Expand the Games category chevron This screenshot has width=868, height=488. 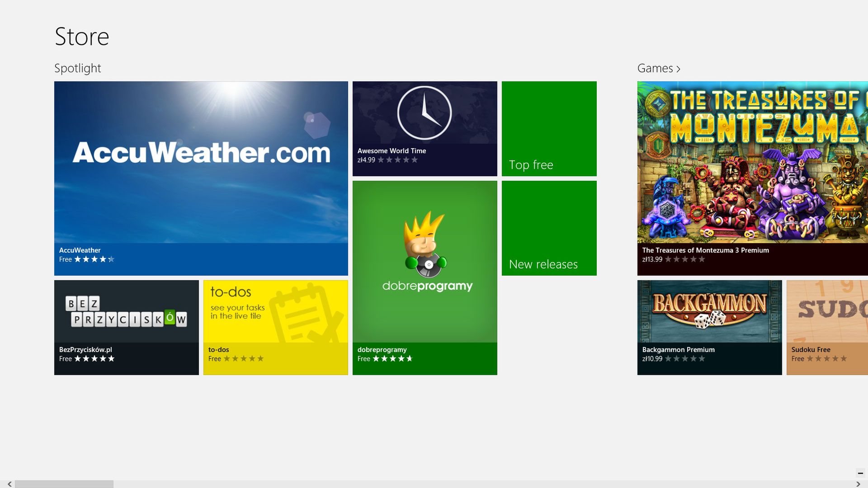click(x=678, y=69)
